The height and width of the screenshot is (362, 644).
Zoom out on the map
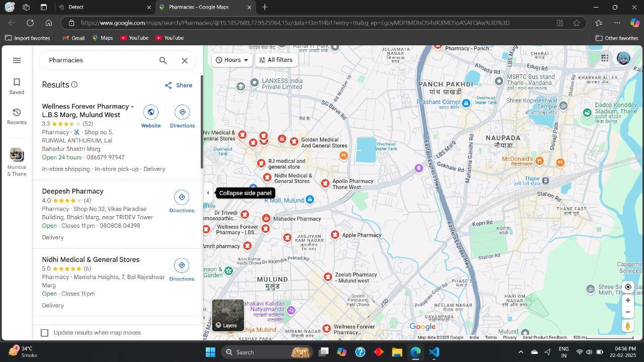(628, 312)
